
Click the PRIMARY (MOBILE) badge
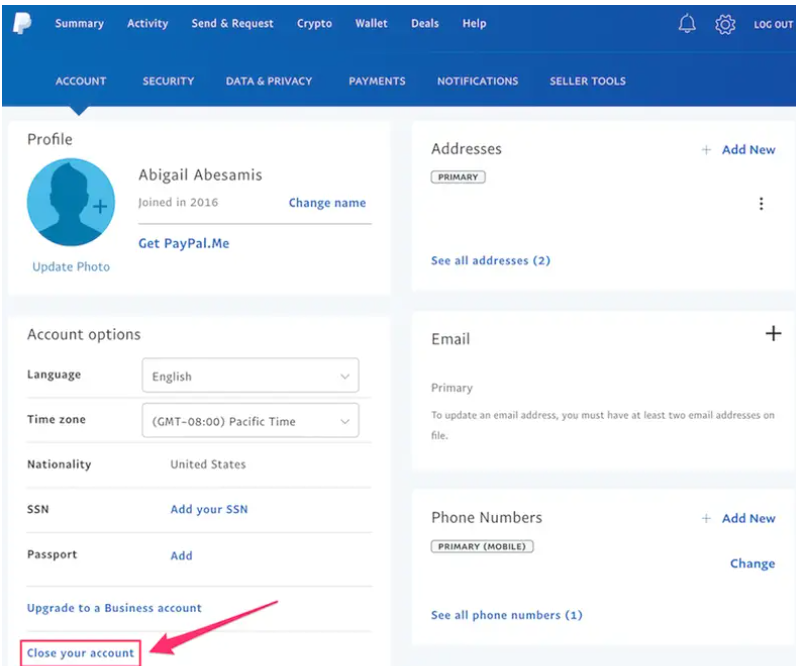click(482, 546)
